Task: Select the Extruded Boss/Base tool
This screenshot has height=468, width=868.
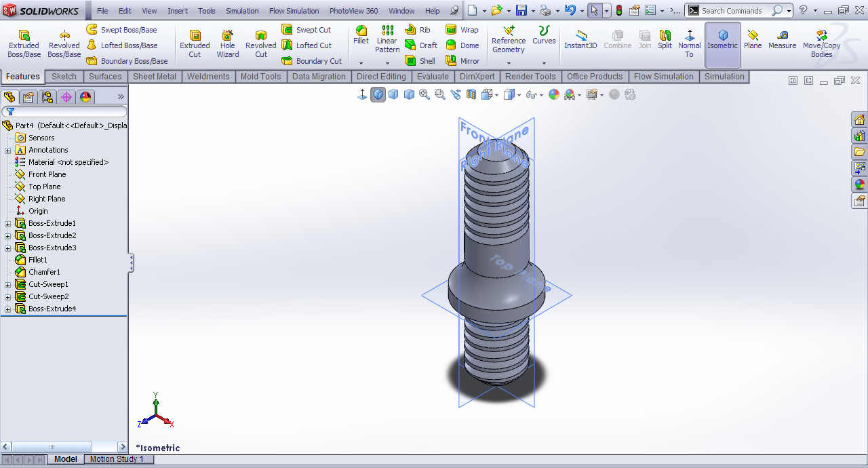Action: (24, 43)
